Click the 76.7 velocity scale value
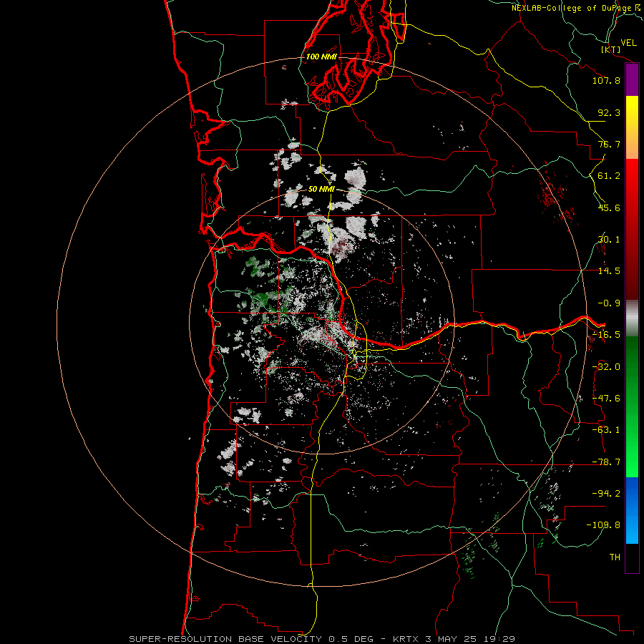 [609, 144]
